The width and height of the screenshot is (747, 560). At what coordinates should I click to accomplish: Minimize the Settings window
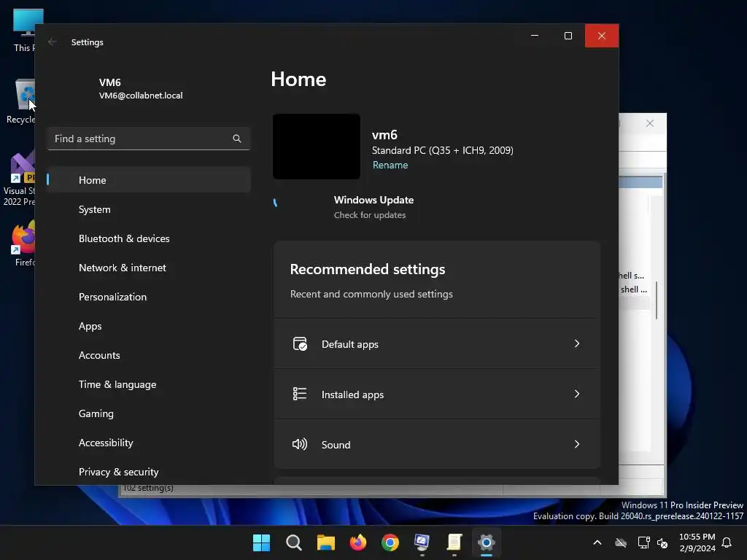(535, 36)
